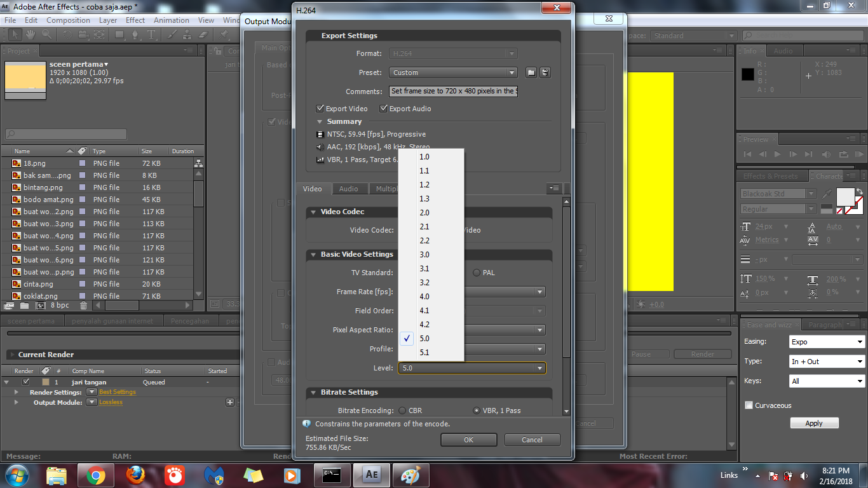
Task: Open the Project panel flyout menu
Action: click(x=188, y=50)
